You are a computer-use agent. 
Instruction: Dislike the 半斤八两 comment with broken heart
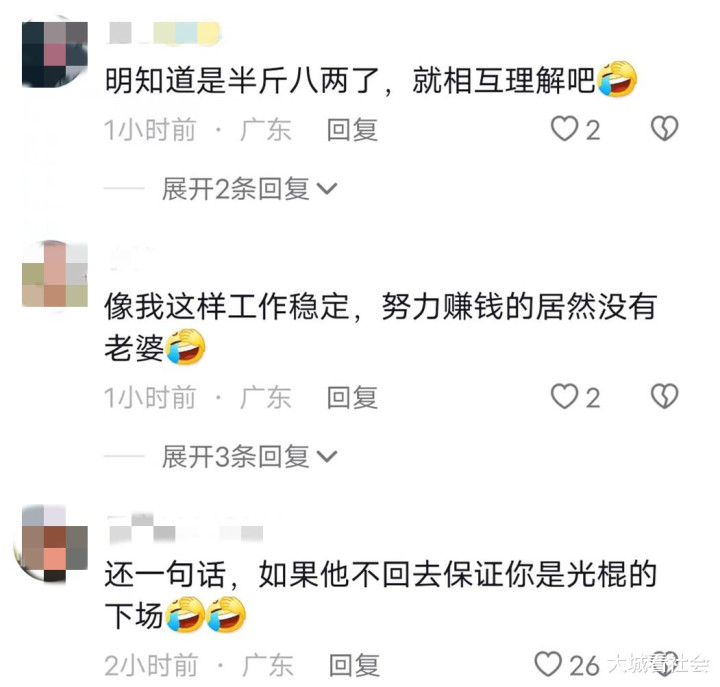(664, 128)
